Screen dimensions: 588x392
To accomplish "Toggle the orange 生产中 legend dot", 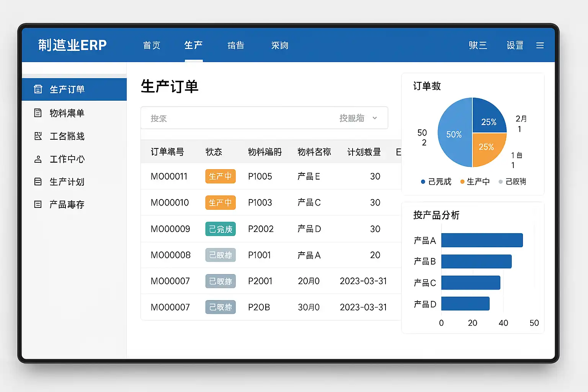I will [462, 182].
